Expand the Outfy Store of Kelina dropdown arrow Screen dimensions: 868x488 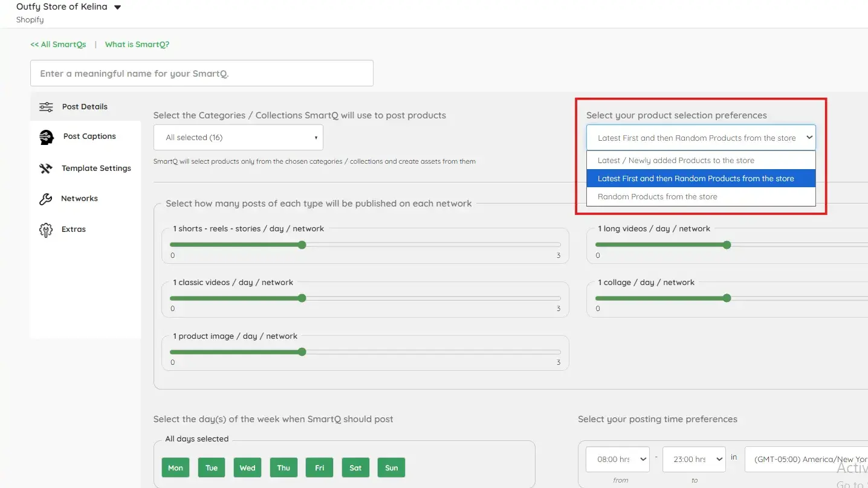point(117,7)
